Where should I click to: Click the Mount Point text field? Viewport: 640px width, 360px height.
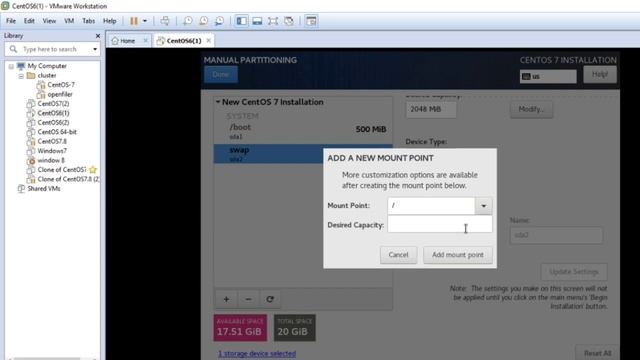pyautogui.click(x=431, y=206)
